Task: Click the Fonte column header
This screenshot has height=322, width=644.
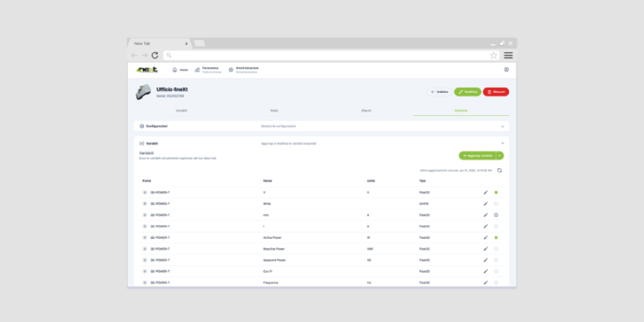Action: tap(147, 181)
